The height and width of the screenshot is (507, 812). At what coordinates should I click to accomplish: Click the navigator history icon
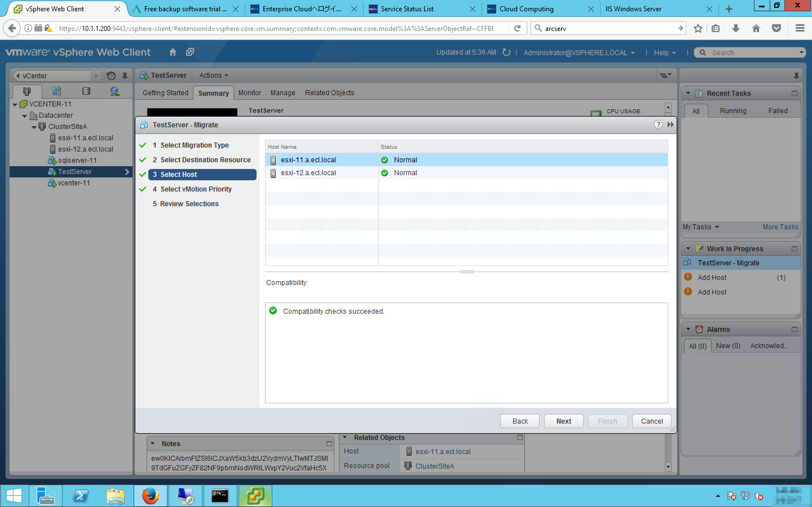click(x=111, y=76)
